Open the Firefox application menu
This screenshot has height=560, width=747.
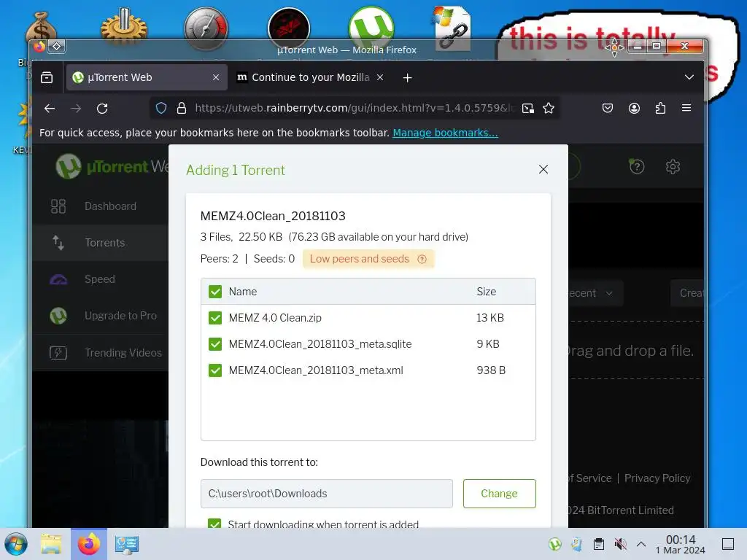point(686,108)
